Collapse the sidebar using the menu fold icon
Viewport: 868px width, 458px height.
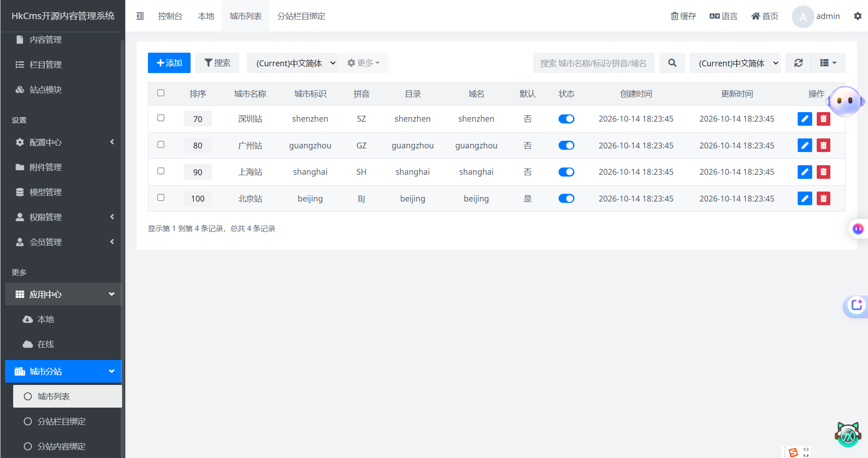point(140,16)
